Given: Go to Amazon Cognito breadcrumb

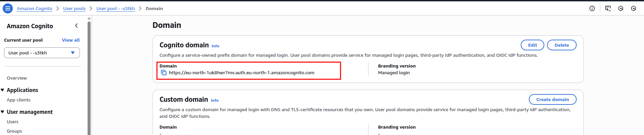Looking at the screenshot, I should click(x=34, y=8).
